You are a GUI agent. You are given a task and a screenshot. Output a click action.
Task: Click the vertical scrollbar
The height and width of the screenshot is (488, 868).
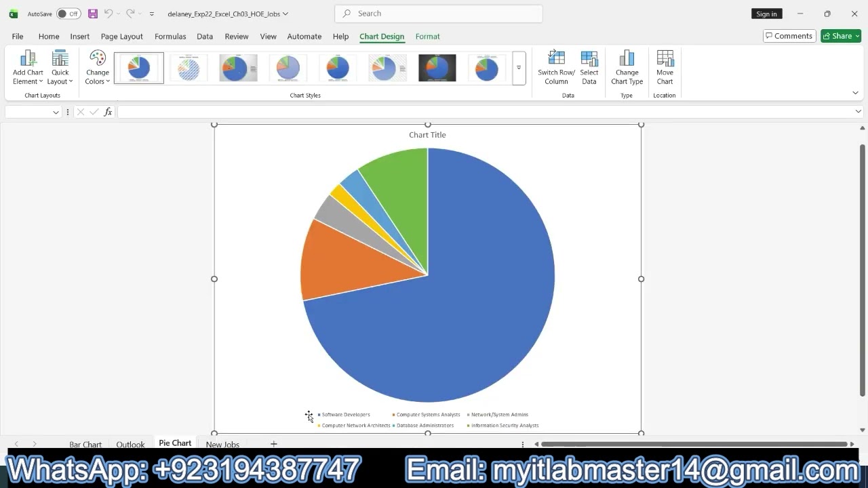click(863, 270)
